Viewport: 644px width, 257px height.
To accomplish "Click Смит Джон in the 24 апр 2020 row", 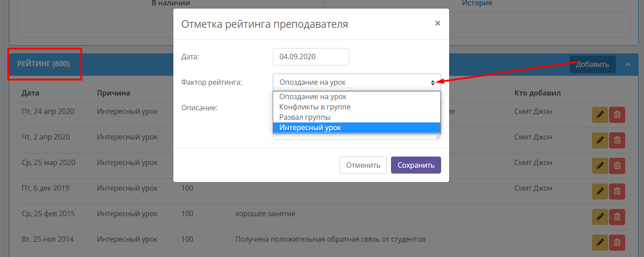I will point(533,111).
